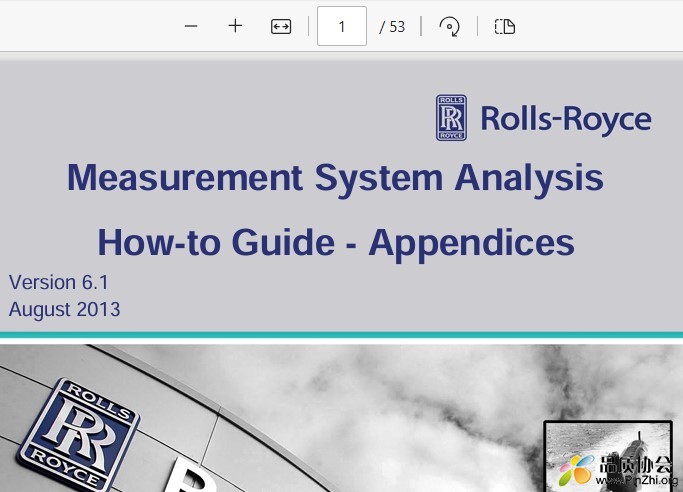The width and height of the screenshot is (683, 492).
Task: Click the page number input box
Action: [x=342, y=26]
